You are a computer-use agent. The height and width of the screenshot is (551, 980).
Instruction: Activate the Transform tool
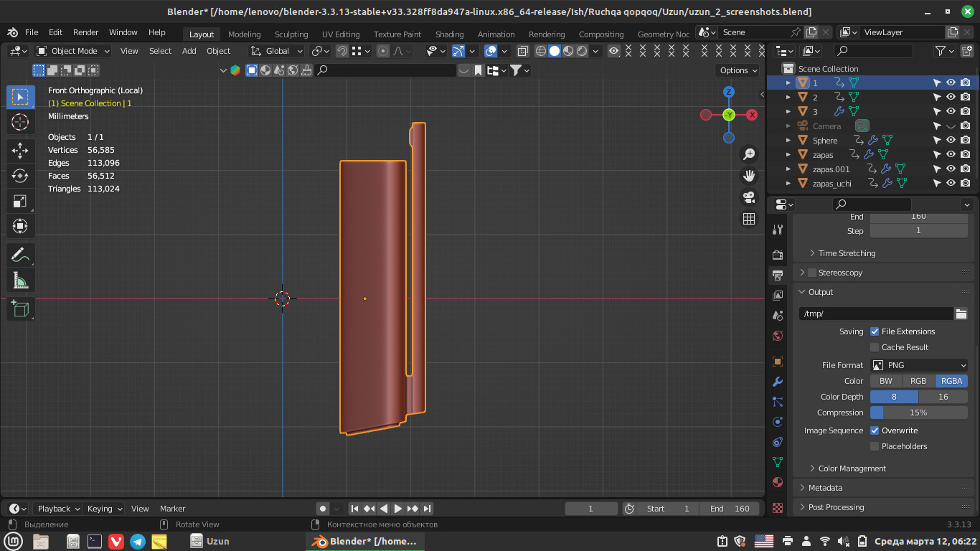(x=20, y=227)
